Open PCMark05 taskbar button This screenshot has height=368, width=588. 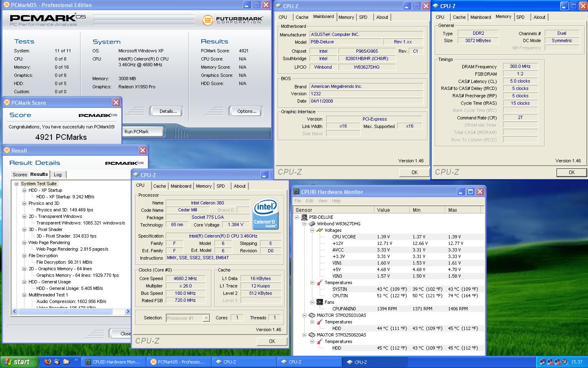pyautogui.click(x=179, y=362)
